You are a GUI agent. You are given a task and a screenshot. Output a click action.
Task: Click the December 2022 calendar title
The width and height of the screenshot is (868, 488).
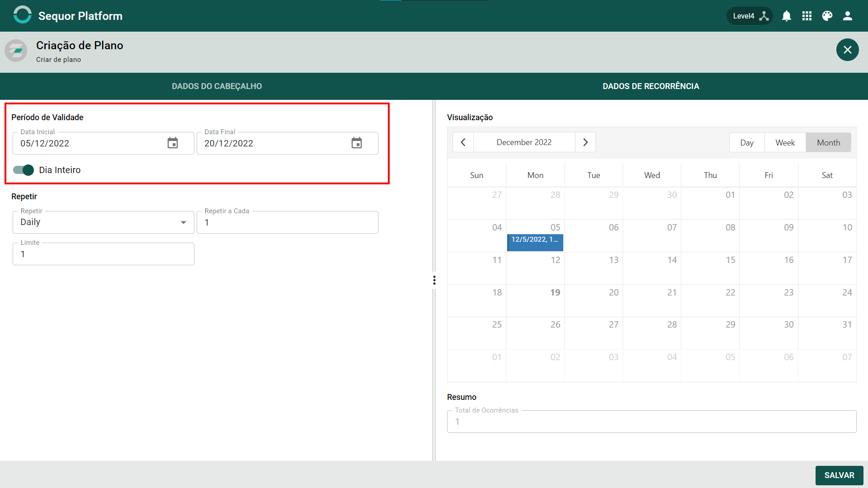tap(524, 142)
